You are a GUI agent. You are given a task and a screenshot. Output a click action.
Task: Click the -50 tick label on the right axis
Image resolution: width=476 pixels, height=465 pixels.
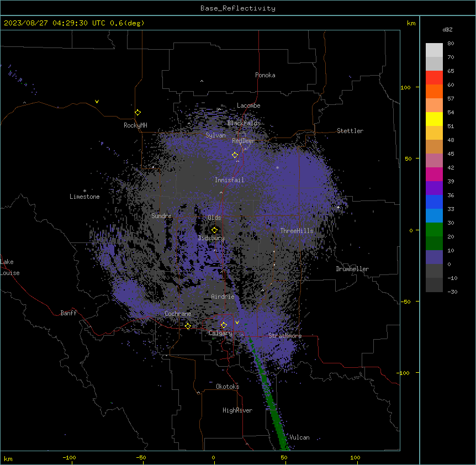[405, 302]
